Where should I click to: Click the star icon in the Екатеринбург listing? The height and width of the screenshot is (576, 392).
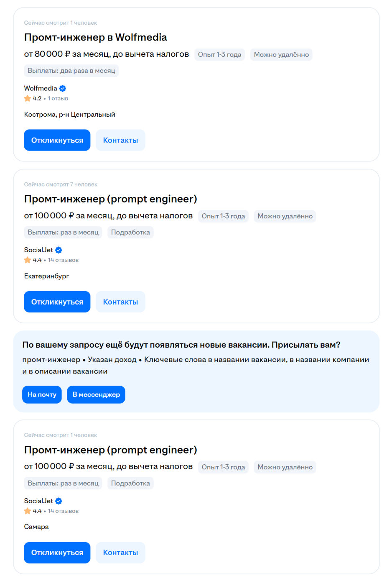28,260
